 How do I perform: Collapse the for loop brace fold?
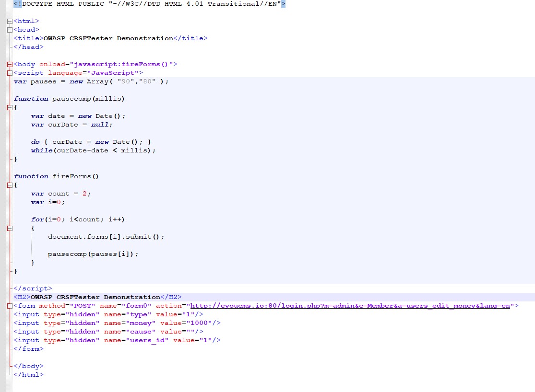click(x=10, y=228)
